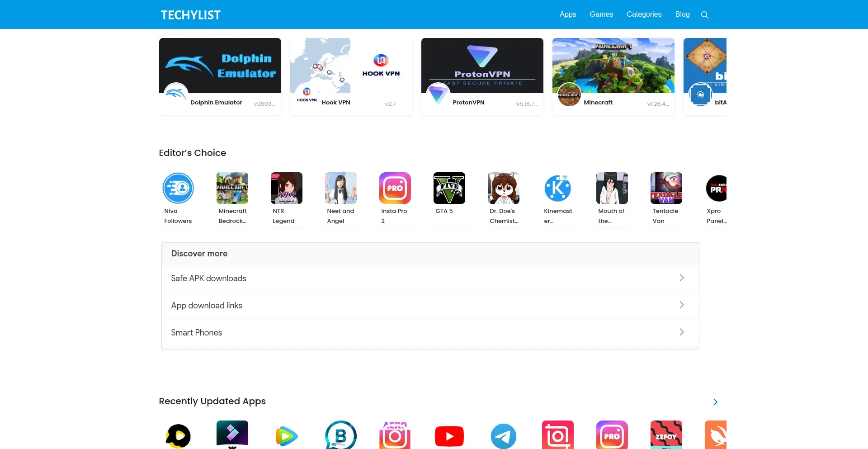Open the Dolphin Emulator banner image
The height and width of the screenshot is (449, 868).
220,66
